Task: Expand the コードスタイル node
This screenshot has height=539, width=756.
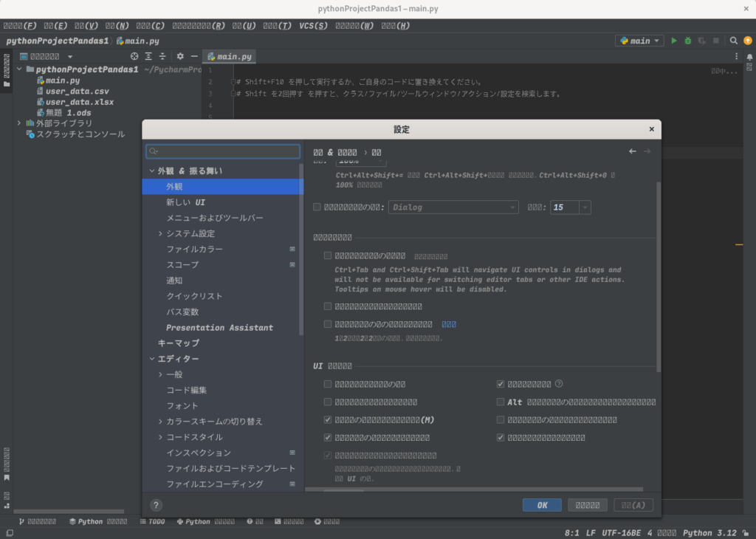Action: pos(160,437)
